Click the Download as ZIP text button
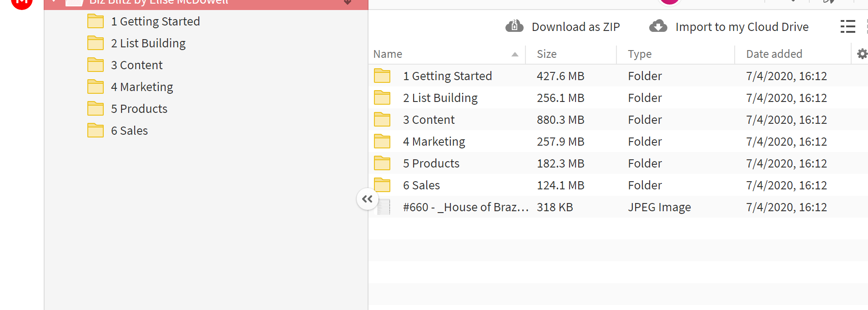This screenshot has height=310, width=868. 575,27
